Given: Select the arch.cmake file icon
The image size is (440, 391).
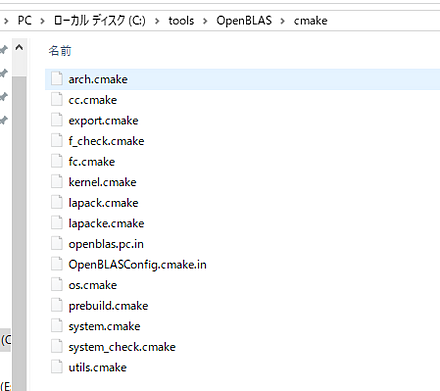Looking at the screenshot, I should pos(57,79).
